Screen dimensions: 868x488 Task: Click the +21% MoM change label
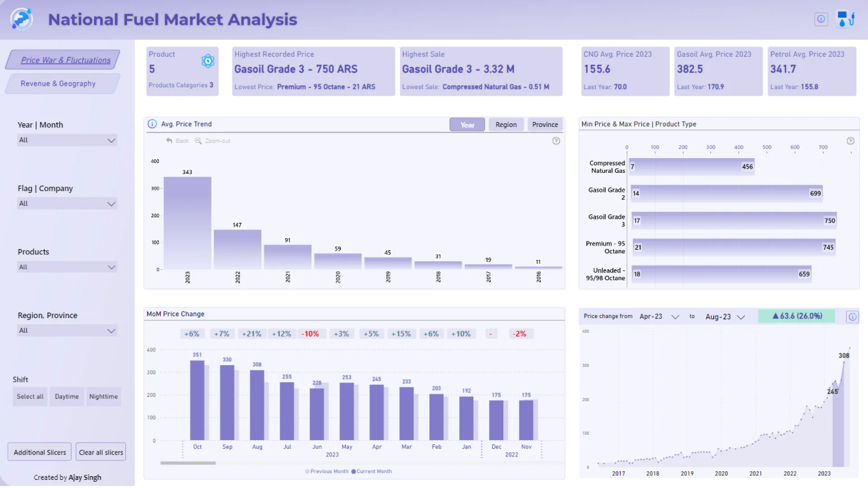[251, 334]
